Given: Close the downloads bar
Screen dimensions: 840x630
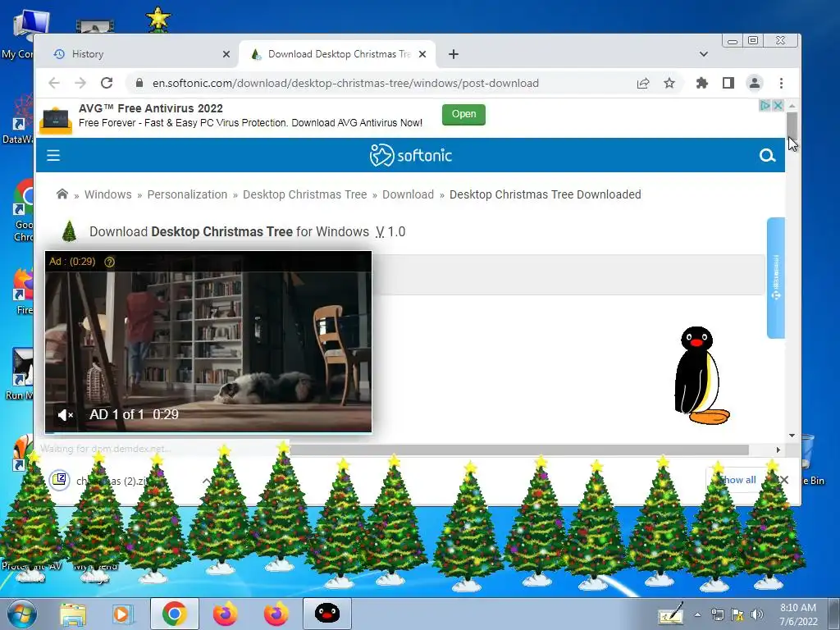Looking at the screenshot, I should [783, 480].
